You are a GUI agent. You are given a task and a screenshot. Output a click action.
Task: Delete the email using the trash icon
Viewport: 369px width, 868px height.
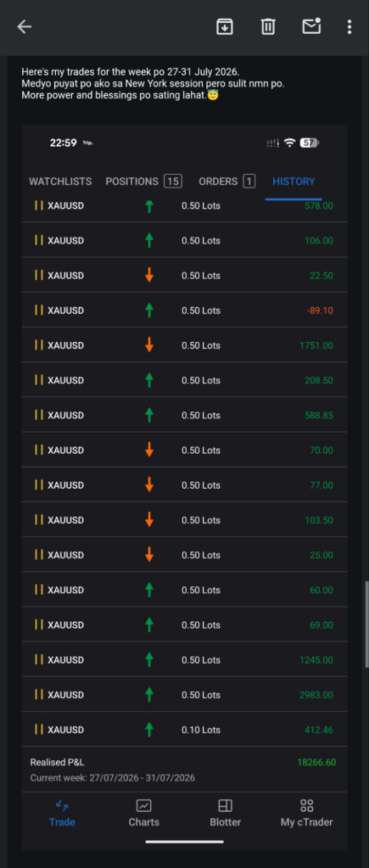[268, 26]
